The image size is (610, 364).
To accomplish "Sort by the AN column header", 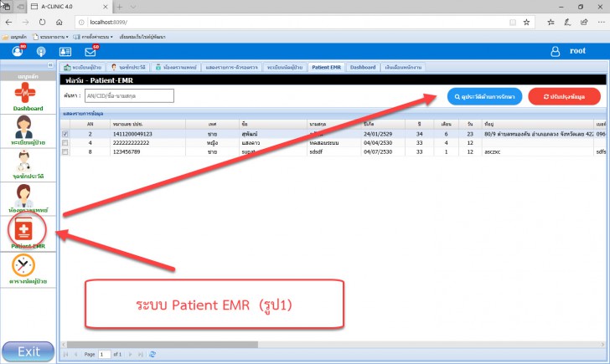I will point(90,124).
